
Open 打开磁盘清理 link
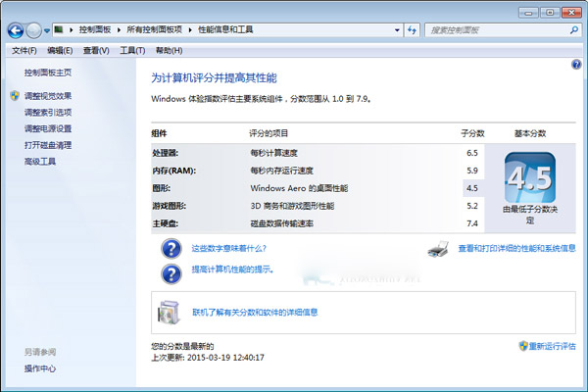(x=48, y=145)
